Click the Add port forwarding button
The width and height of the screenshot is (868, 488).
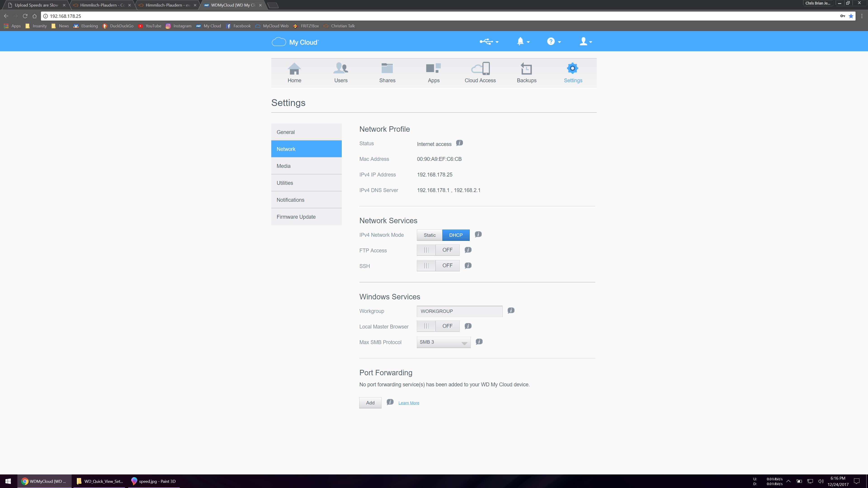pyautogui.click(x=370, y=403)
